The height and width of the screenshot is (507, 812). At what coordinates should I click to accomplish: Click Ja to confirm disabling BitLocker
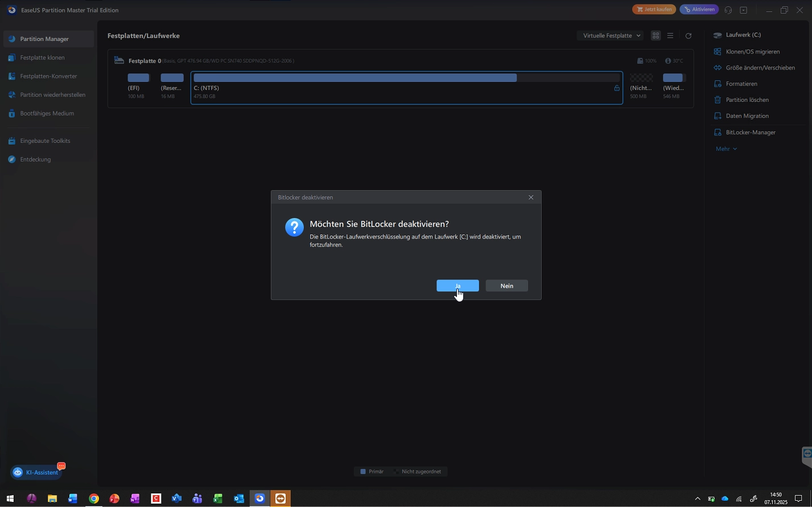tap(457, 286)
